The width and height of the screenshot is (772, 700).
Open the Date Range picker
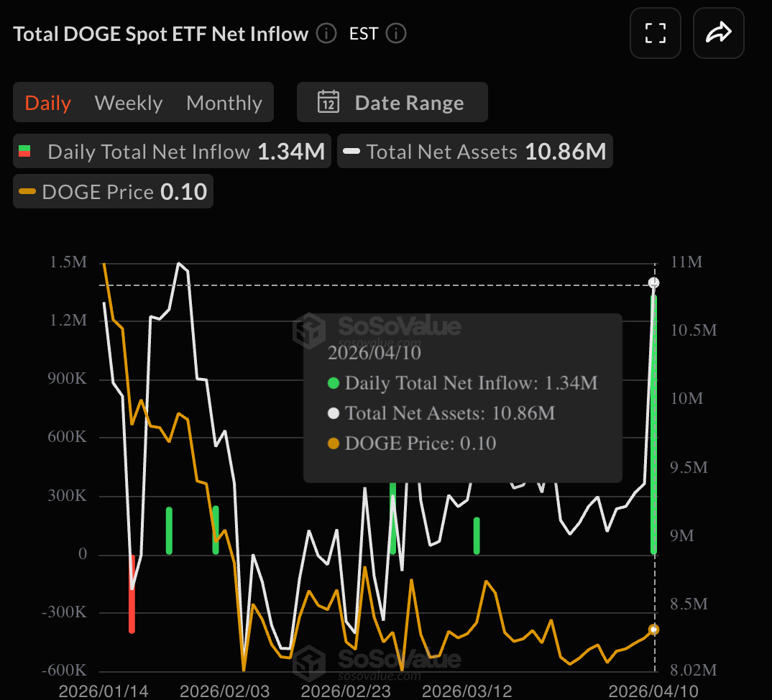pos(392,103)
